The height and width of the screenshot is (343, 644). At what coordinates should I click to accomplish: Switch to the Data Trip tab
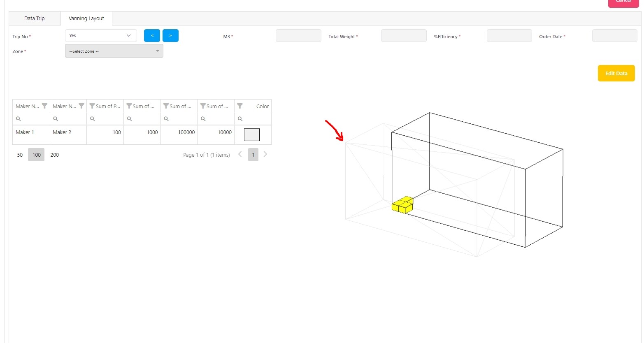[35, 19]
